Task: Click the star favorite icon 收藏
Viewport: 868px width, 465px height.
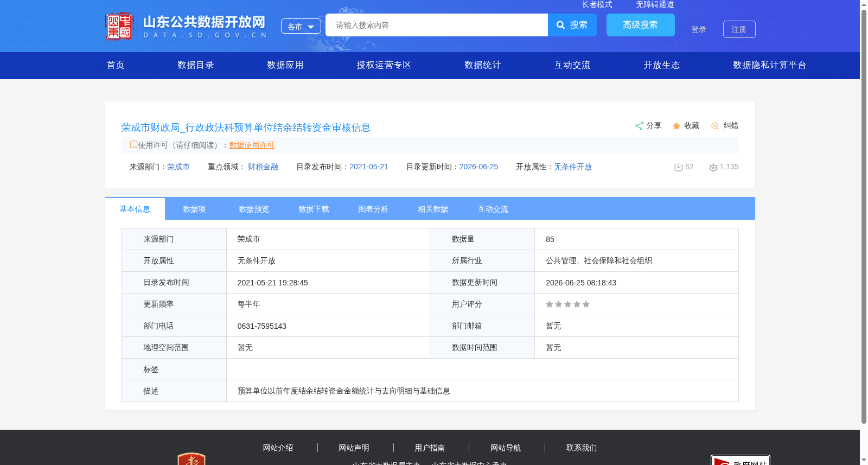Action: (x=676, y=126)
